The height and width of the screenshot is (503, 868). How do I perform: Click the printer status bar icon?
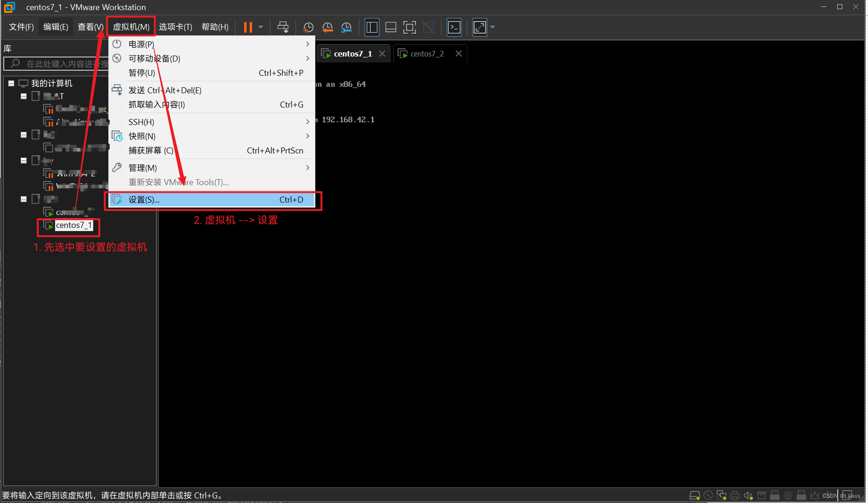(x=735, y=495)
